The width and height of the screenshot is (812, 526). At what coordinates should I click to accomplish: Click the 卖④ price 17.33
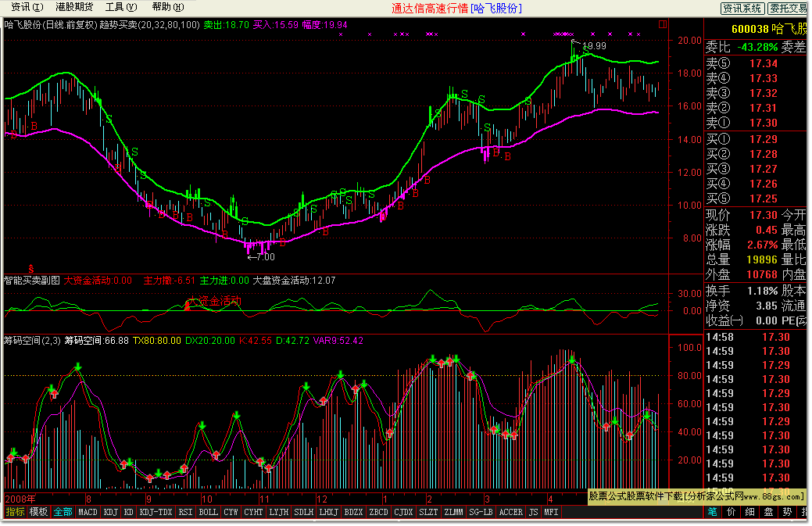point(764,79)
